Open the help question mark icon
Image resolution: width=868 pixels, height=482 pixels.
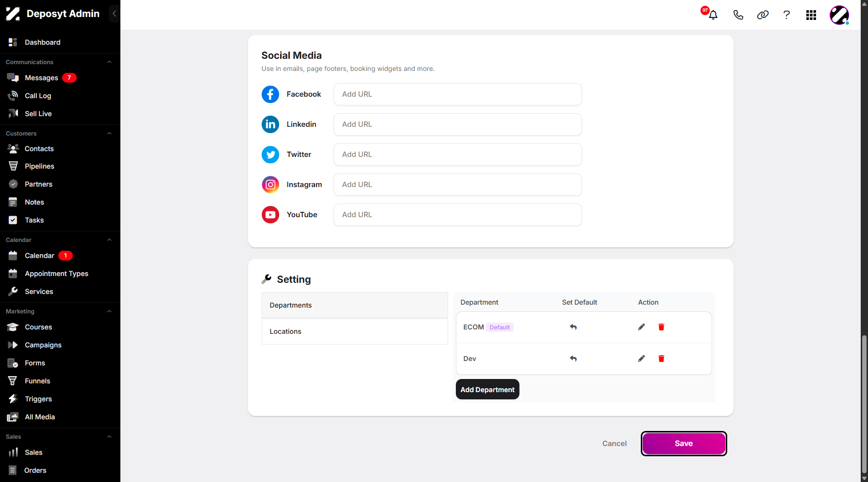pyautogui.click(x=786, y=15)
